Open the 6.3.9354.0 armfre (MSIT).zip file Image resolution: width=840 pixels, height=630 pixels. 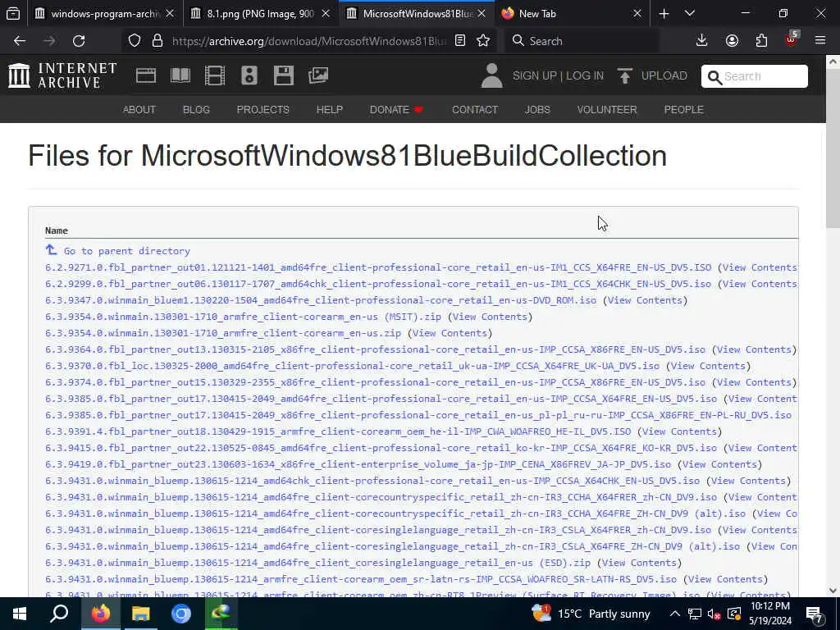click(x=243, y=317)
